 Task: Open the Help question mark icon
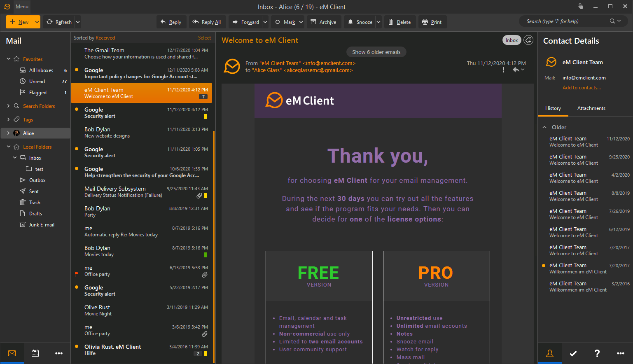[597, 353]
